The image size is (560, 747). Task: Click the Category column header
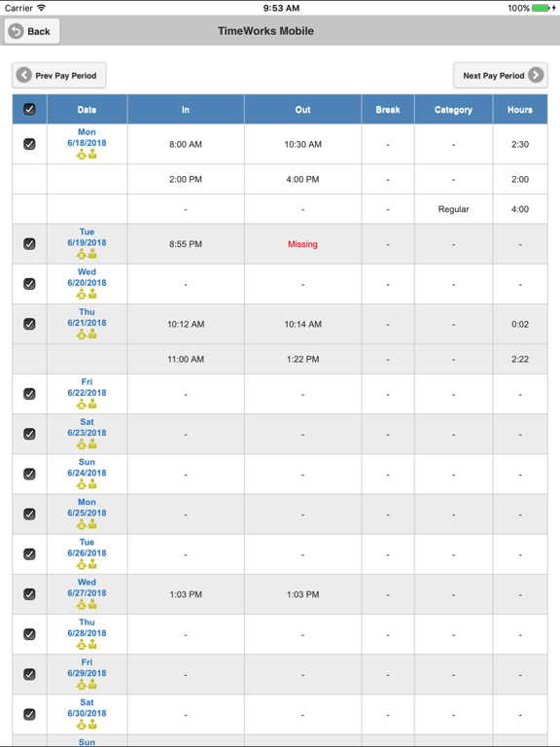(x=453, y=109)
